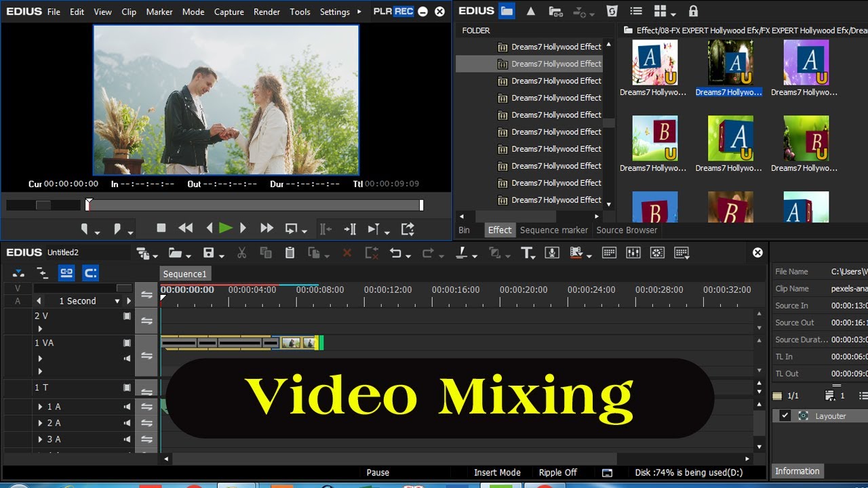Toggle the video mute on track 2 V

pos(127,316)
